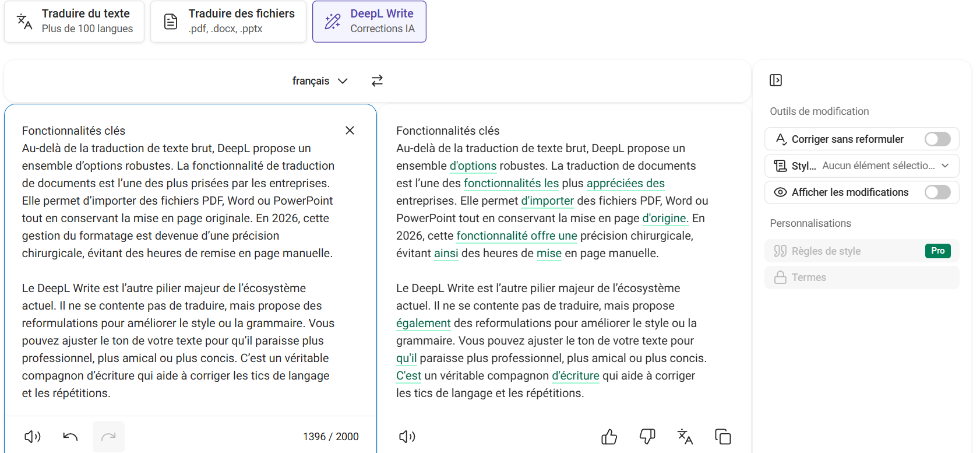
Task: Open Règles de style Pro option
Action: pyautogui.click(x=862, y=251)
